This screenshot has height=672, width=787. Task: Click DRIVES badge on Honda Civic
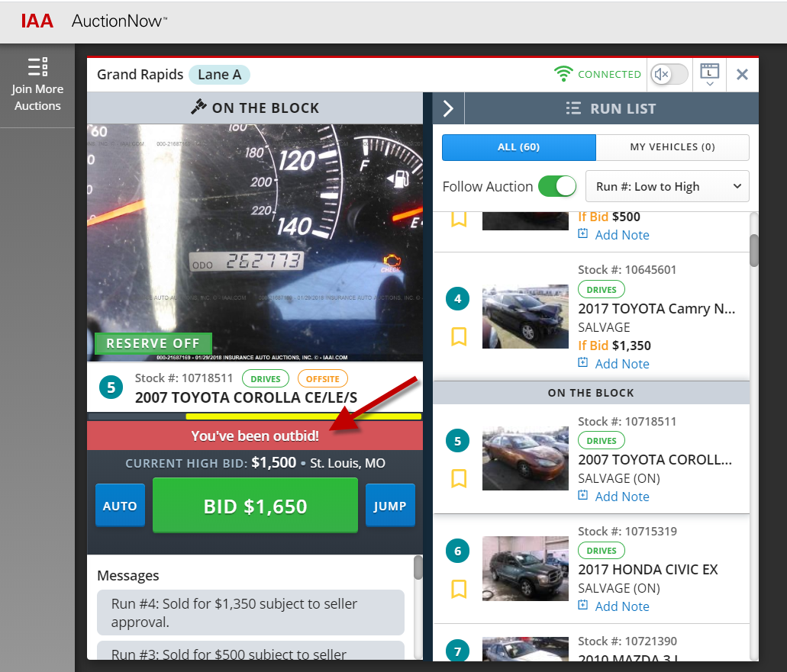[x=602, y=551]
